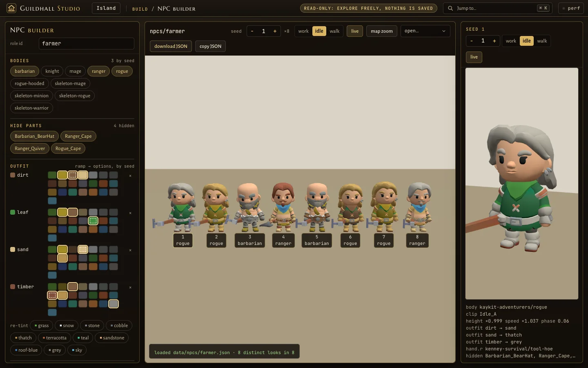Toggle the ranger body chip
This screenshot has height=368, width=588.
click(98, 71)
